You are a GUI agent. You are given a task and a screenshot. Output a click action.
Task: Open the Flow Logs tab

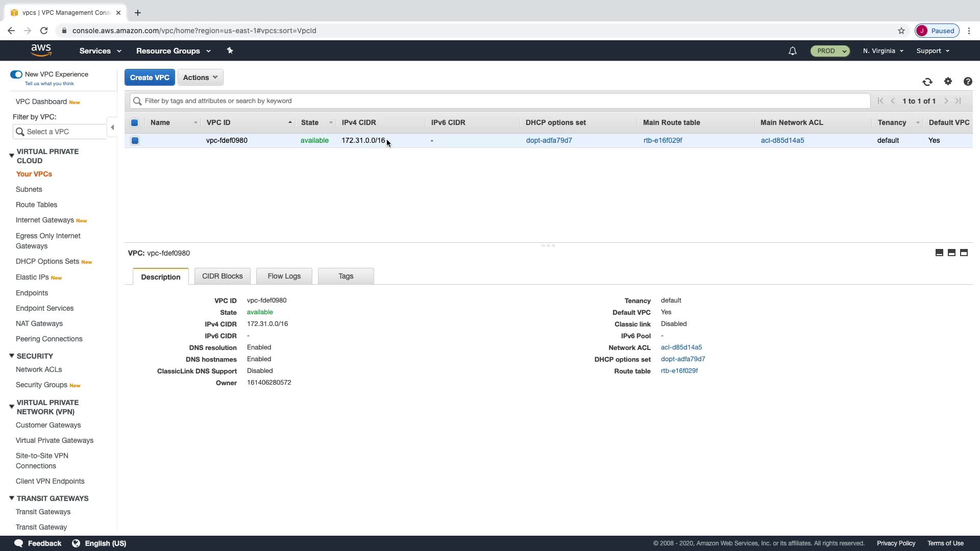(x=284, y=276)
